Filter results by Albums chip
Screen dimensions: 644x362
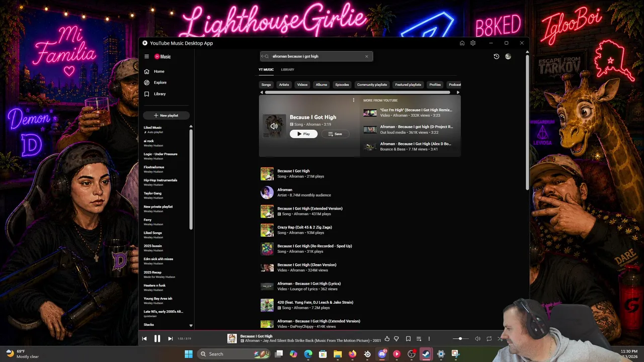point(321,85)
